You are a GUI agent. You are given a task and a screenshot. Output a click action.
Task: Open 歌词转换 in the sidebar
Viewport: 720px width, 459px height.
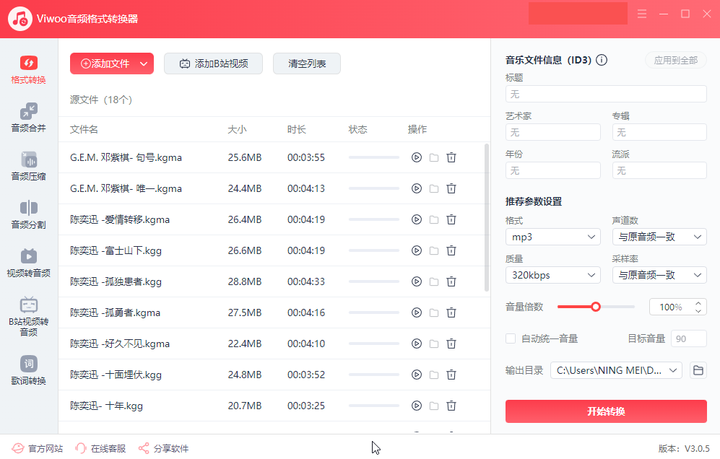point(28,370)
